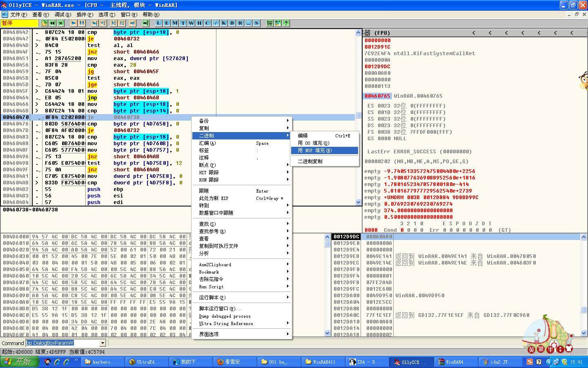
Task: Open the Executable modules (E) window
Action: (x=167, y=23)
